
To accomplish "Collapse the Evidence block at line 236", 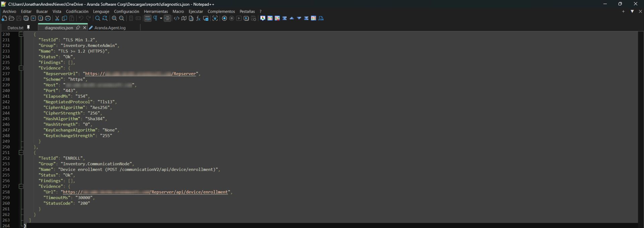I will point(21,68).
